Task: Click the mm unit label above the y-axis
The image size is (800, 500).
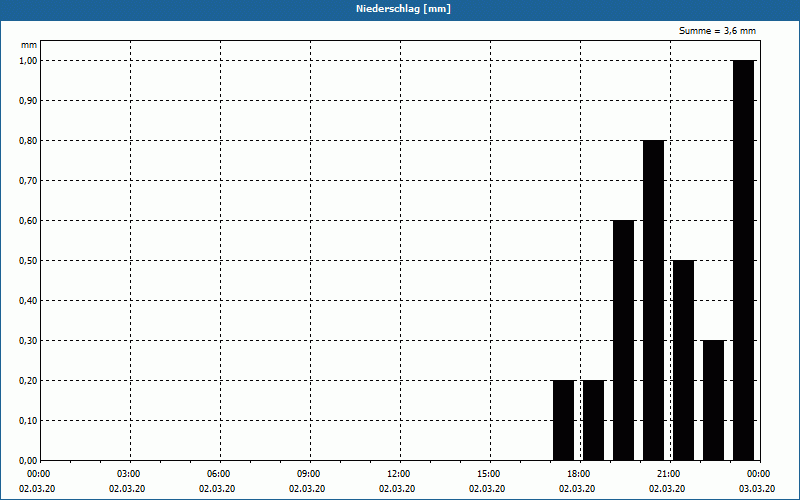Action: (29, 45)
